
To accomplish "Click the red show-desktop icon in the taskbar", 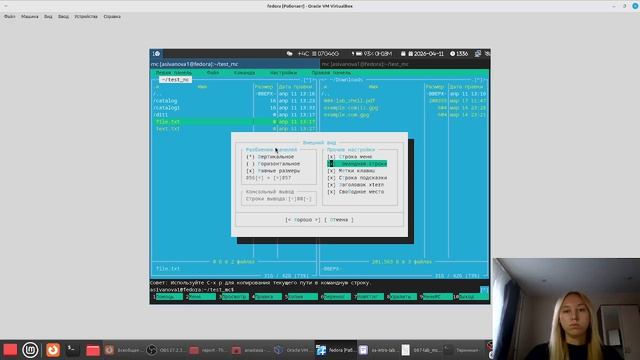I will pos(10,350).
